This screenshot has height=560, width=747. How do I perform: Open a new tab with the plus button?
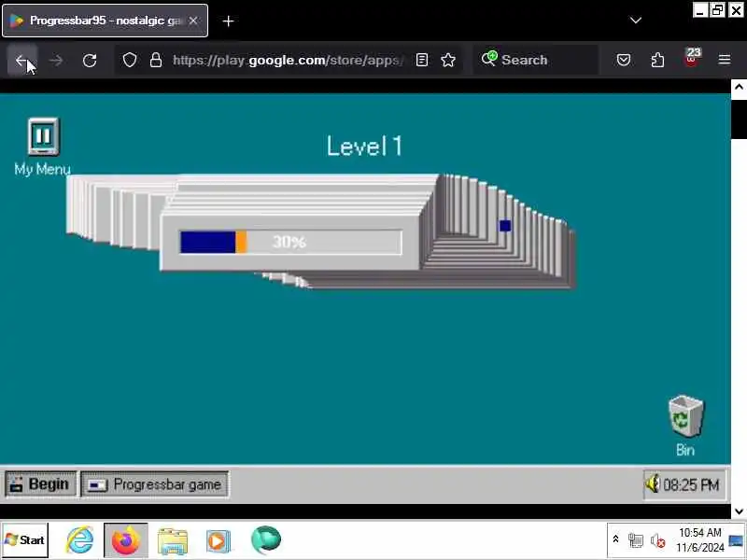[x=228, y=21]
